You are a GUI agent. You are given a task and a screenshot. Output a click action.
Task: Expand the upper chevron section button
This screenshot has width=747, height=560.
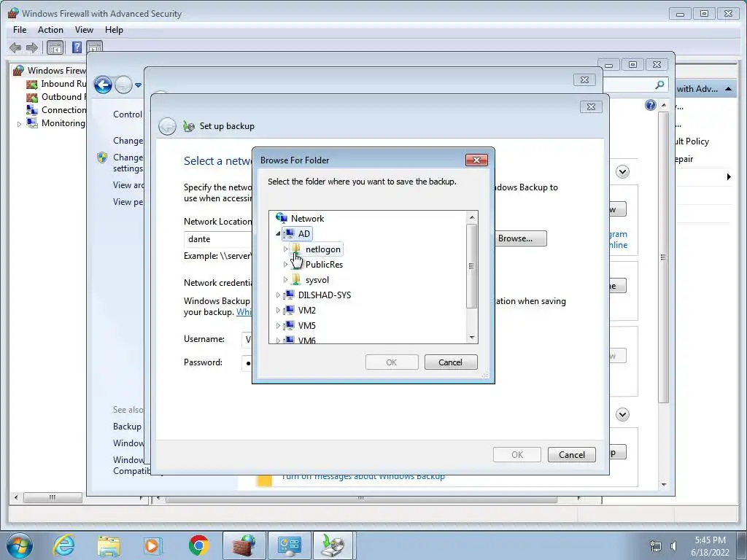tap(623, 171)
